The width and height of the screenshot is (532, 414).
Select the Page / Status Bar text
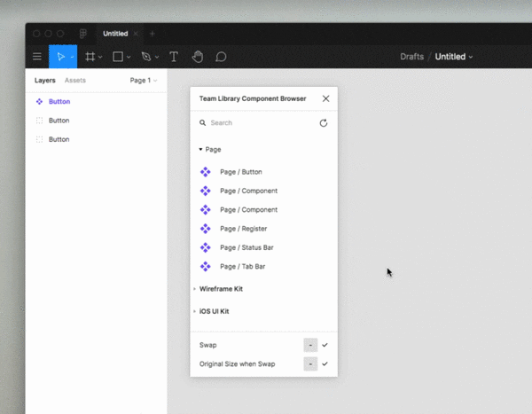pos(246,247)
